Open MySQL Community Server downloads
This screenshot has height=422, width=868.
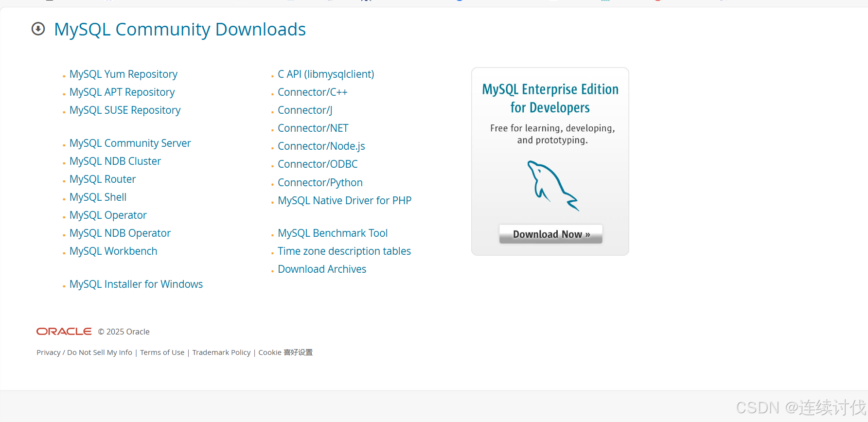130,143
